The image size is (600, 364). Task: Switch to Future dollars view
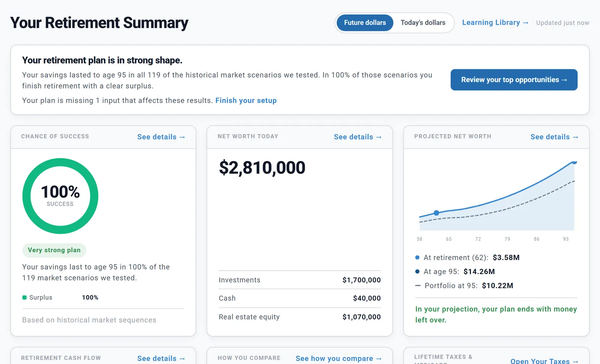[365, 23]
